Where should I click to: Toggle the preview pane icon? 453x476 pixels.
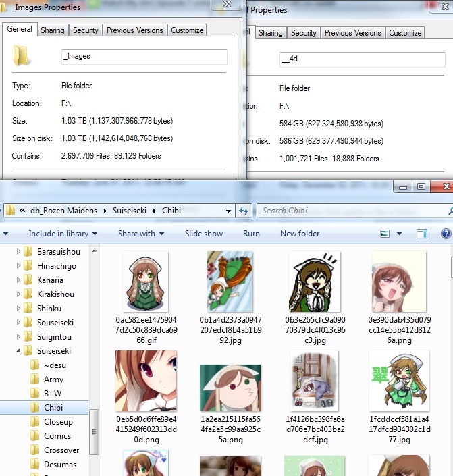(422, 234)
